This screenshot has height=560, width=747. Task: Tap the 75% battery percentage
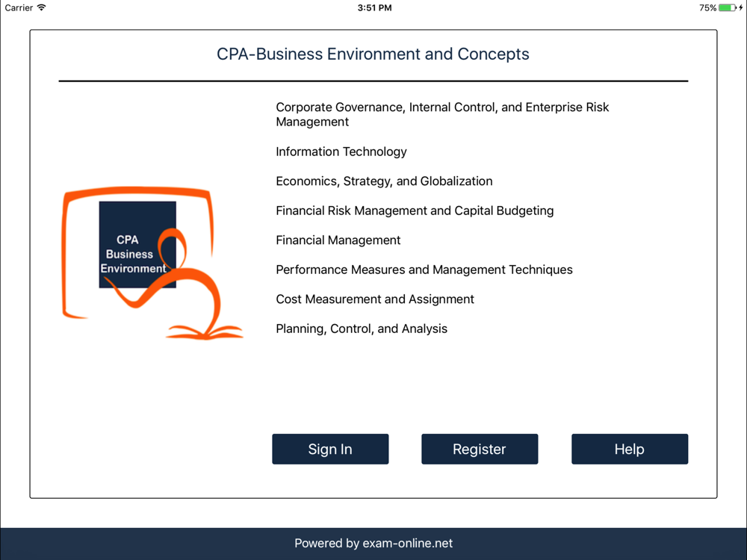point(707,7)
